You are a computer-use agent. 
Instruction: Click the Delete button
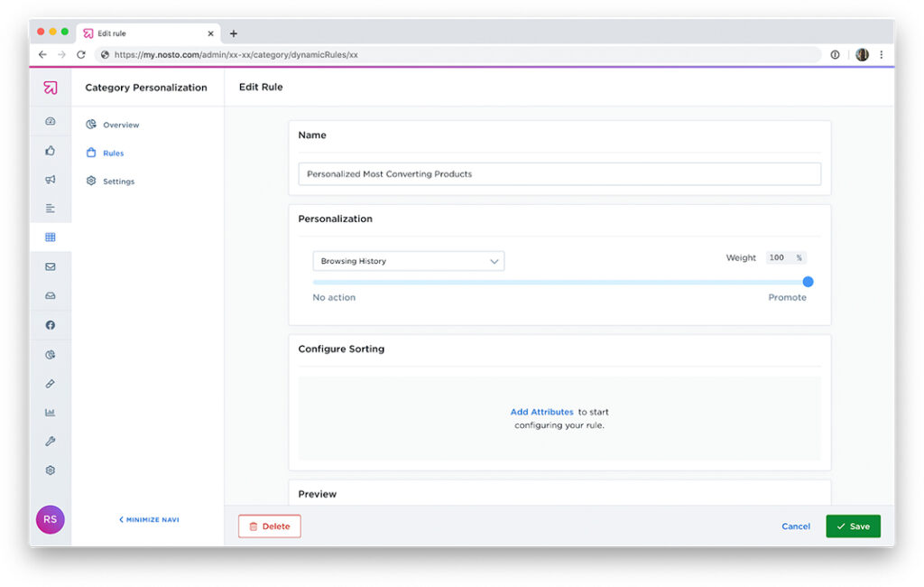(269, 526)
